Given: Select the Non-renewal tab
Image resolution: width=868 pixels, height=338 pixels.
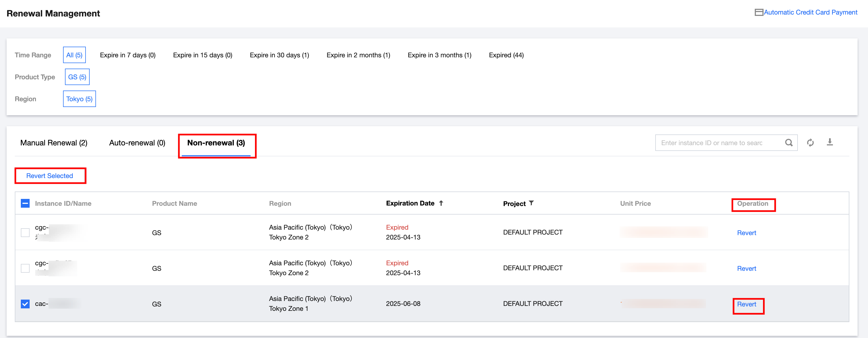Looking at the screenshot, I should pos(216,143).
